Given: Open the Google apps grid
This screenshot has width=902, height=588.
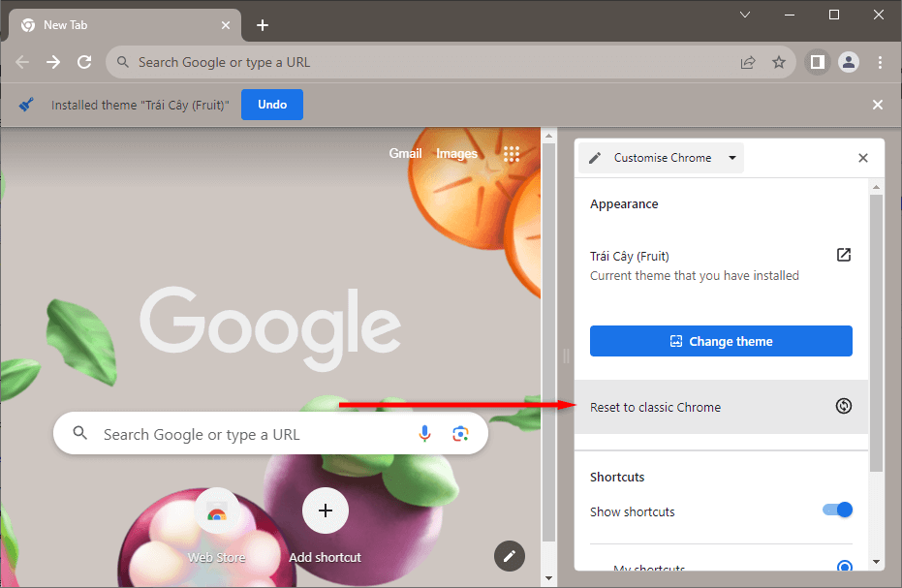Looking at the screenshot, I should click(512, 154).
